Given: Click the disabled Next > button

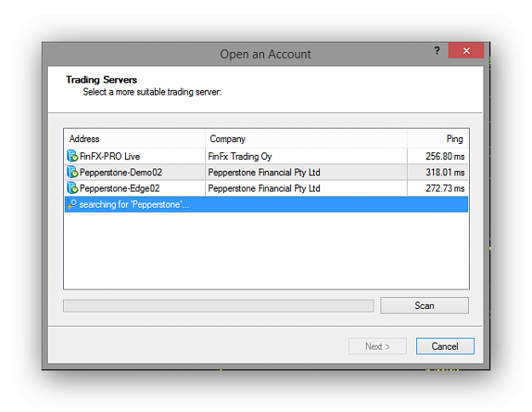Looking at the screenshot, I should pyautogui.click(x=377, y=346).
